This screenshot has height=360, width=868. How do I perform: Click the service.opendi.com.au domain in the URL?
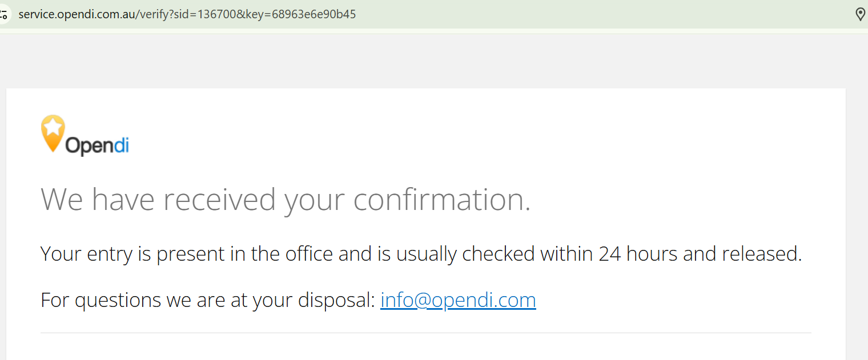(x=76, y=14)
